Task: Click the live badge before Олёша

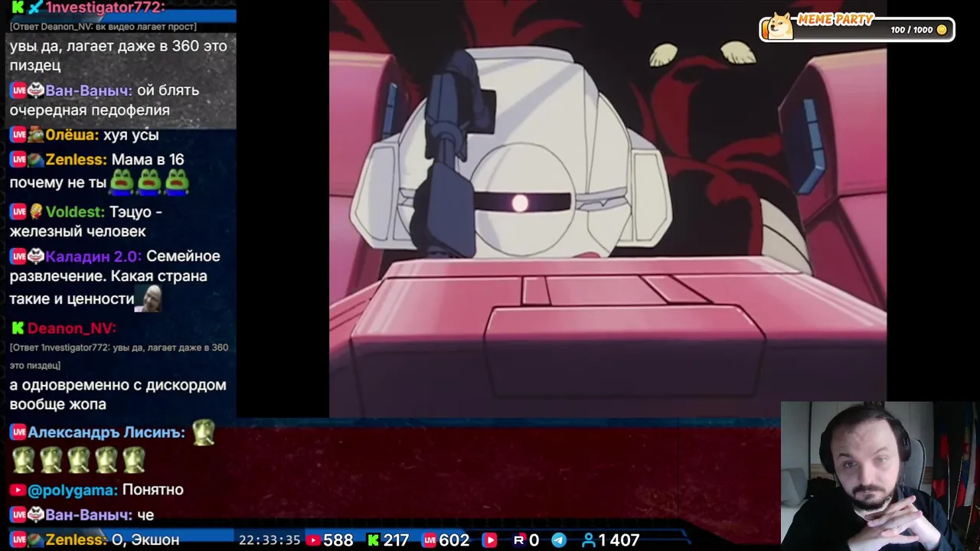Action: 18,135
